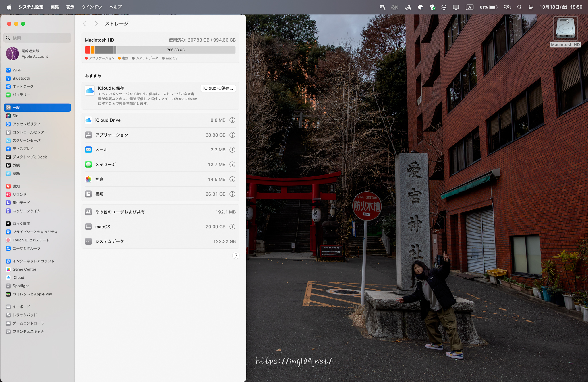Open macOS storage info icon
This screenshot has width=588, height=382.
coord(232,227)
